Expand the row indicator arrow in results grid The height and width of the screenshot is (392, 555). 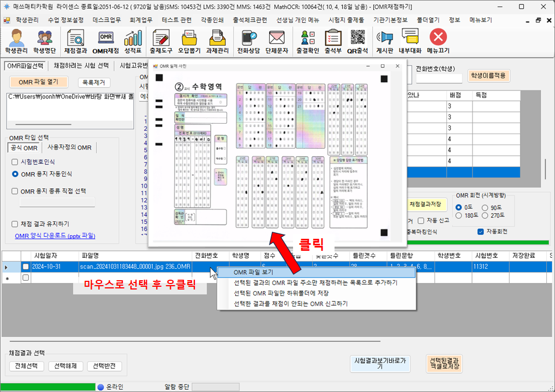[x=7, y=267]
